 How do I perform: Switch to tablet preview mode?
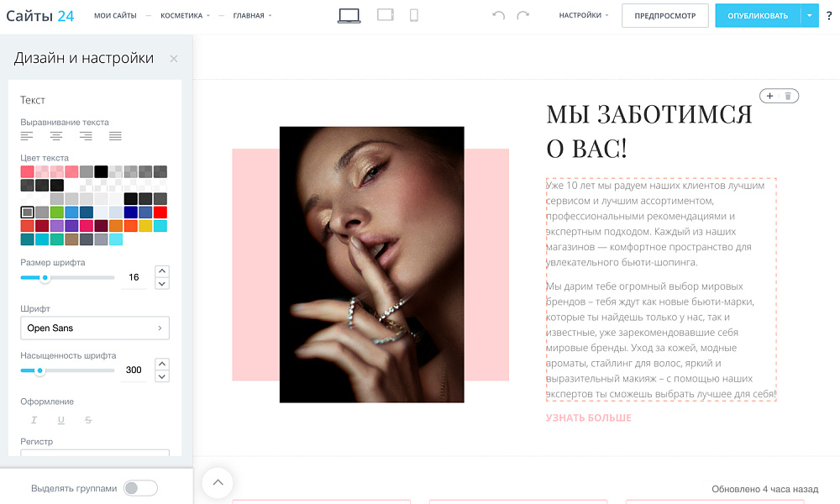pos(385,14)
